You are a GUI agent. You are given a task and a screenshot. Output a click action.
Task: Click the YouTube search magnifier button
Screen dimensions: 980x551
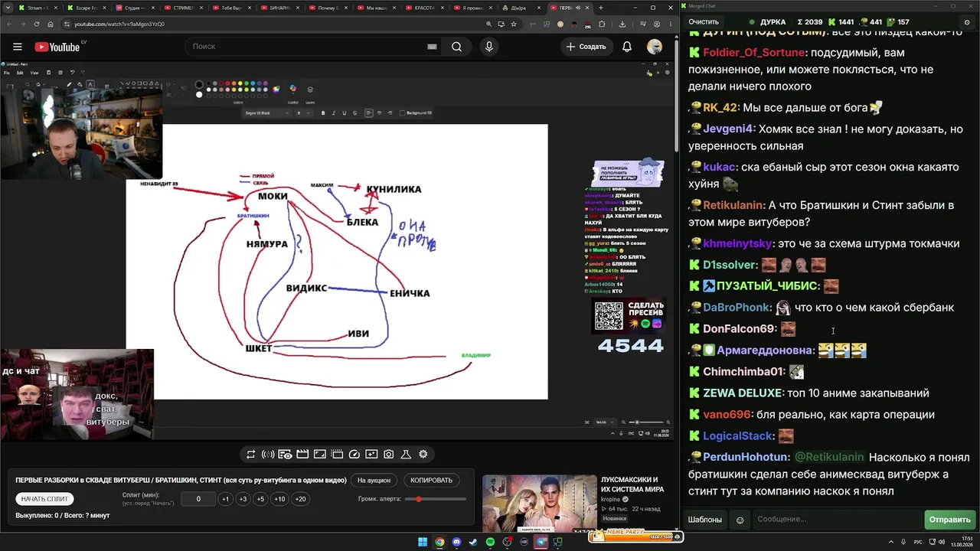tap(456, 47)
